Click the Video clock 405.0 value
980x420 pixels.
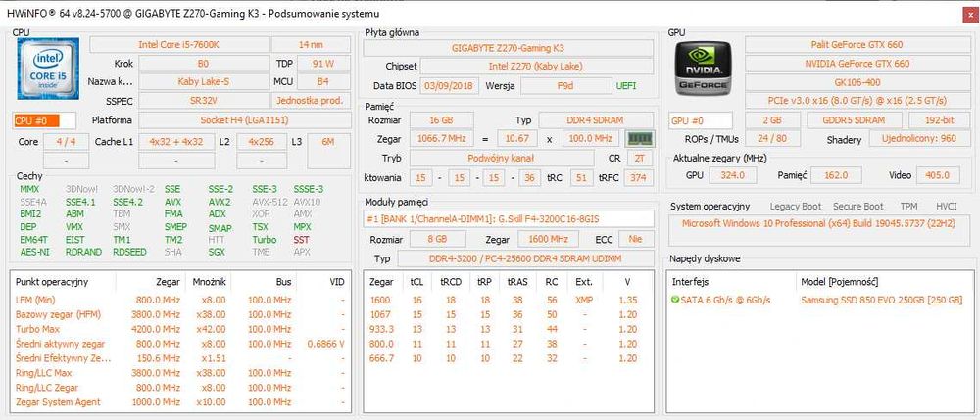point(937,175)
